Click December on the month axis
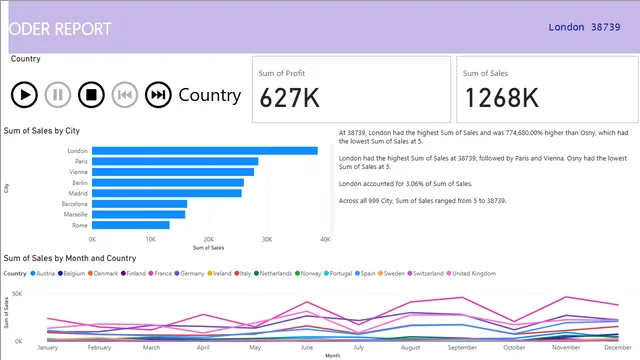The width and height of the screenshot is (640, 360). click(x=618, y=347)
